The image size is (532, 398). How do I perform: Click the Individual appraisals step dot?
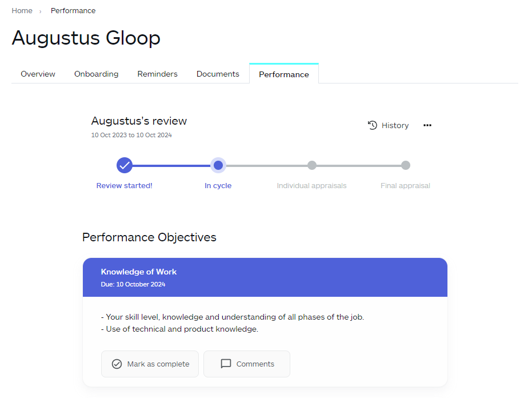pyautogui.click(x=312, y=165)
